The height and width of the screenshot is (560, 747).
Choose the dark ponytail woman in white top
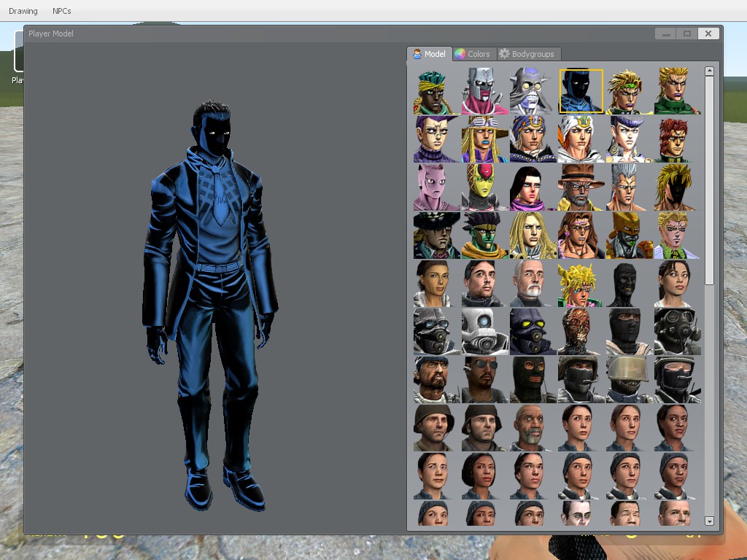[678, 284]
